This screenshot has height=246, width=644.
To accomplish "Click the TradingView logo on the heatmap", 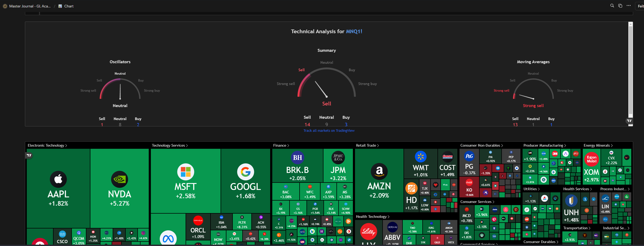I will [x=29, y=155].
